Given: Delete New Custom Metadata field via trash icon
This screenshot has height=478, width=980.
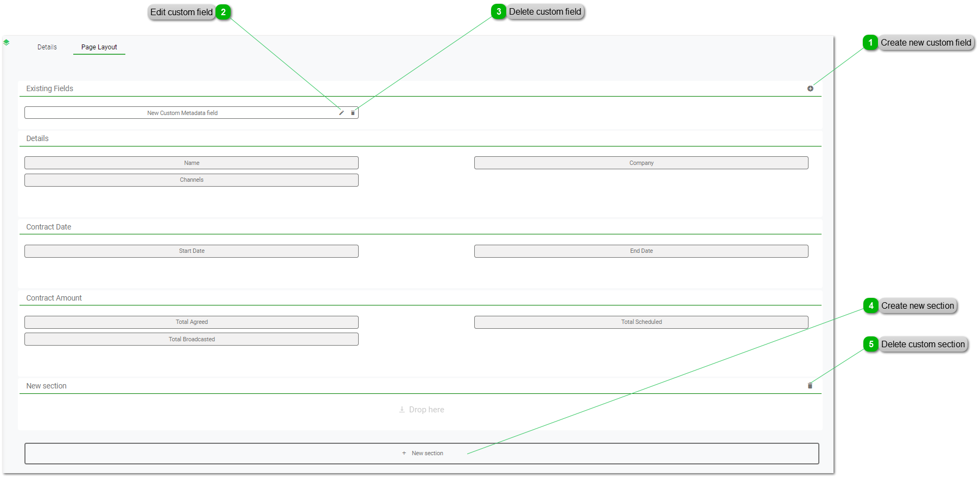Looking at the screenshot, I should [x=353, y=113].
